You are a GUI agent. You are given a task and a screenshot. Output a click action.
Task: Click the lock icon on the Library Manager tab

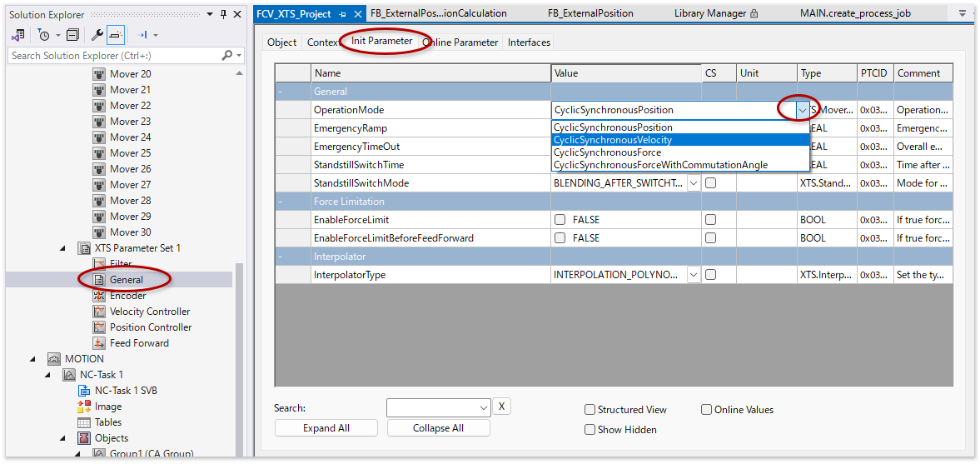pos(754,14)
